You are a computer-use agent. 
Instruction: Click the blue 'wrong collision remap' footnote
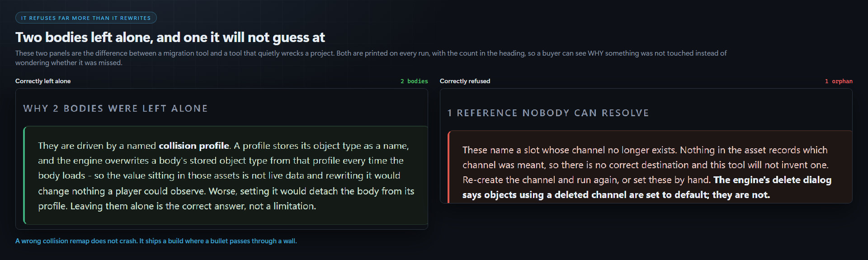(x=156, y=241)
